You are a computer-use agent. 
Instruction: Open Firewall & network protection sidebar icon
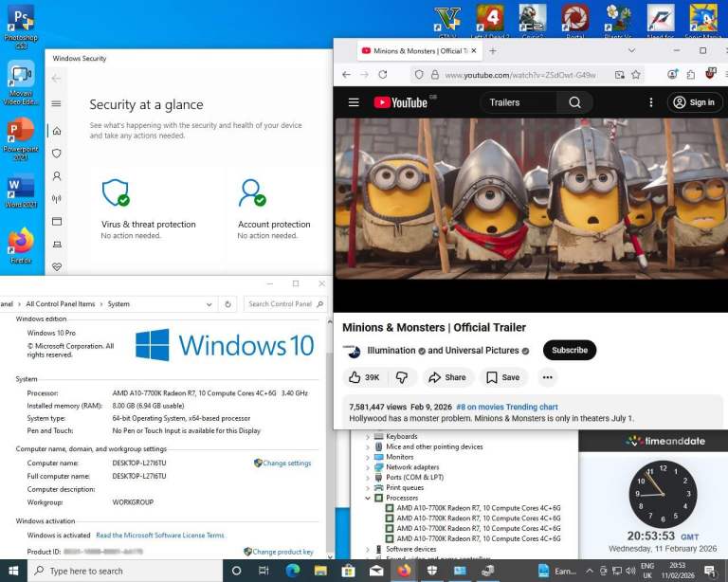[57, 199]
